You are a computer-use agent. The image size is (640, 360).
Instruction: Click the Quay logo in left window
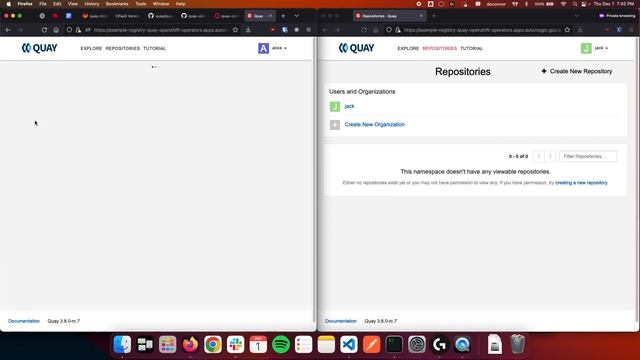(x=39, y=48)
